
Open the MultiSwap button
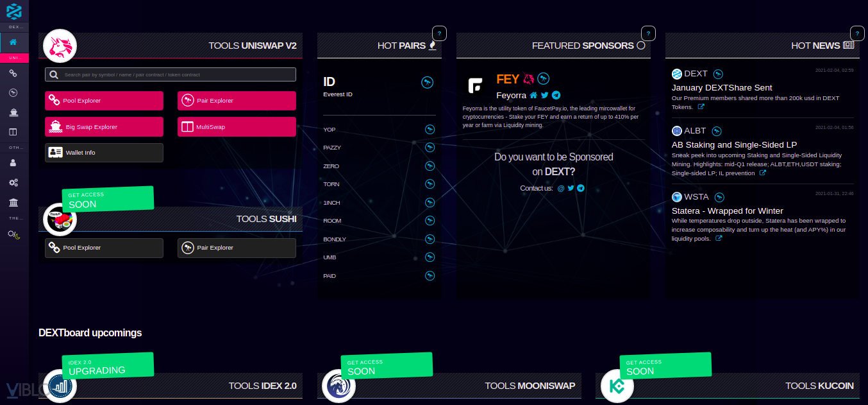(237, 127)
